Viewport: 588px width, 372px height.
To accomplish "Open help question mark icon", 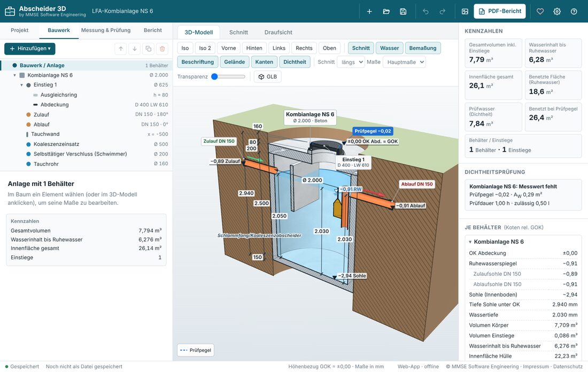I will pyautogui.click(x=574, y=11).
